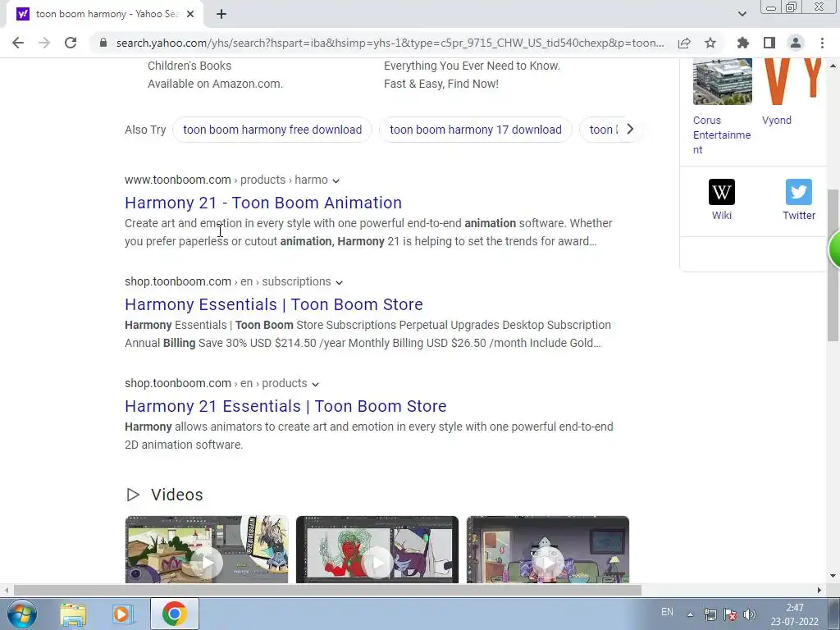This screenshot has width=840, height=630.
Task: Click 'Fast & Easy, Find Now!' ad text
Action: [441, 84]
